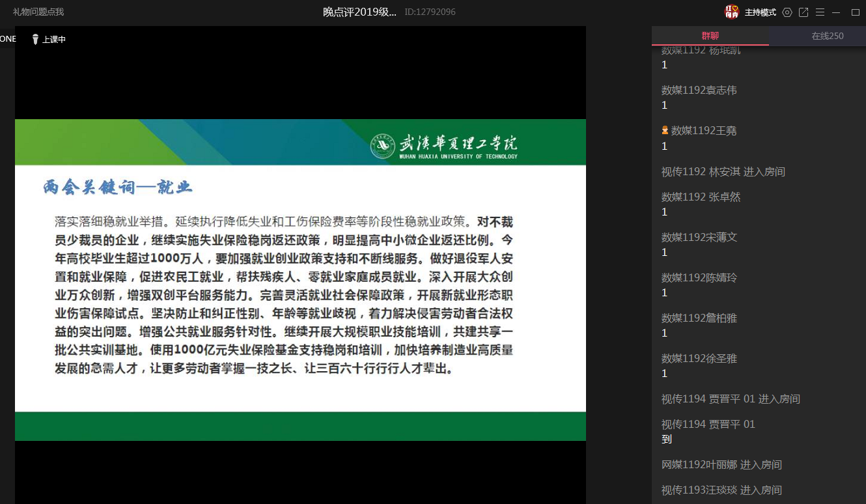Click the 礼物问题点我 link
This screenshot has width=866, height=504.
point(38,12)
